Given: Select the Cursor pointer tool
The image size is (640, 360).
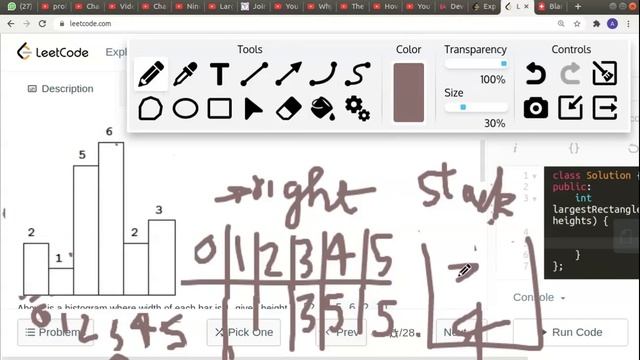Looking at the screenshot, I should click(x=253, y=109).
